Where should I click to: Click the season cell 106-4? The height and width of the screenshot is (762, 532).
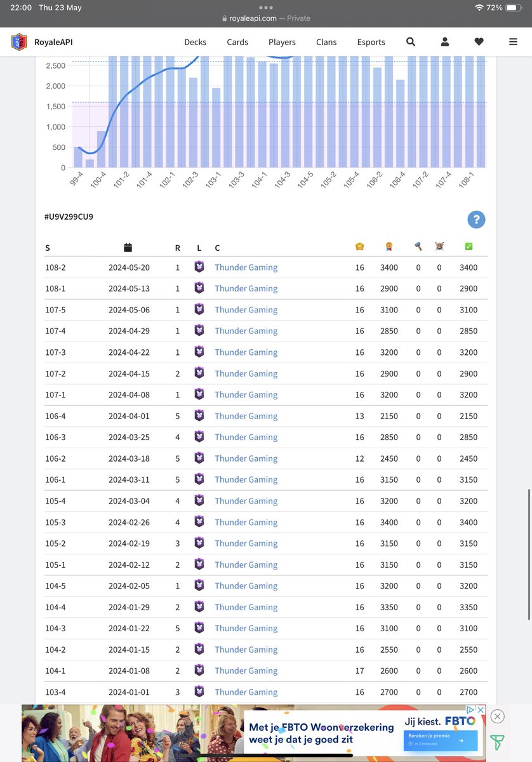click(x=55, y=416)
